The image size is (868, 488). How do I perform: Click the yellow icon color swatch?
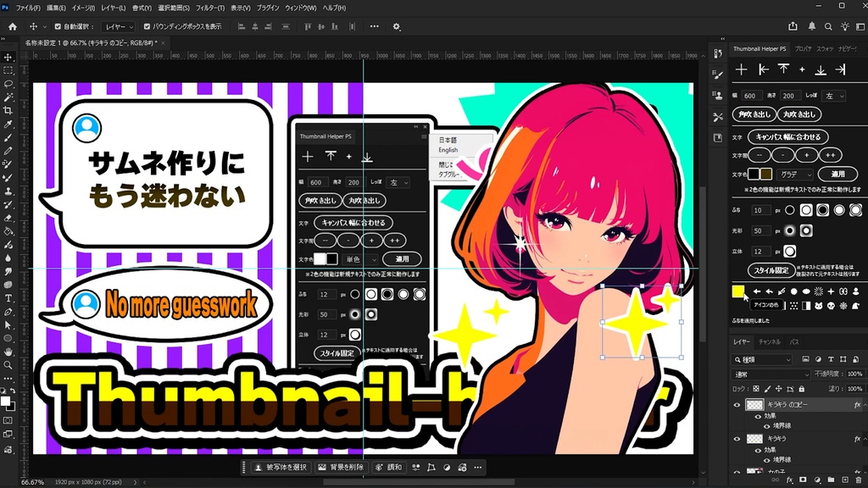click(738, 291)
